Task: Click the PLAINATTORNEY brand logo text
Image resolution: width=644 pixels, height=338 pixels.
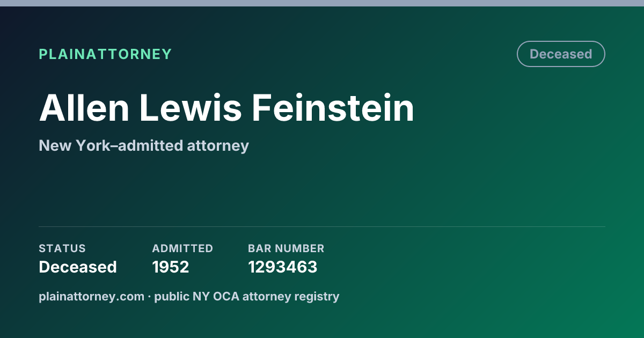Action: [x=105, y=54]
